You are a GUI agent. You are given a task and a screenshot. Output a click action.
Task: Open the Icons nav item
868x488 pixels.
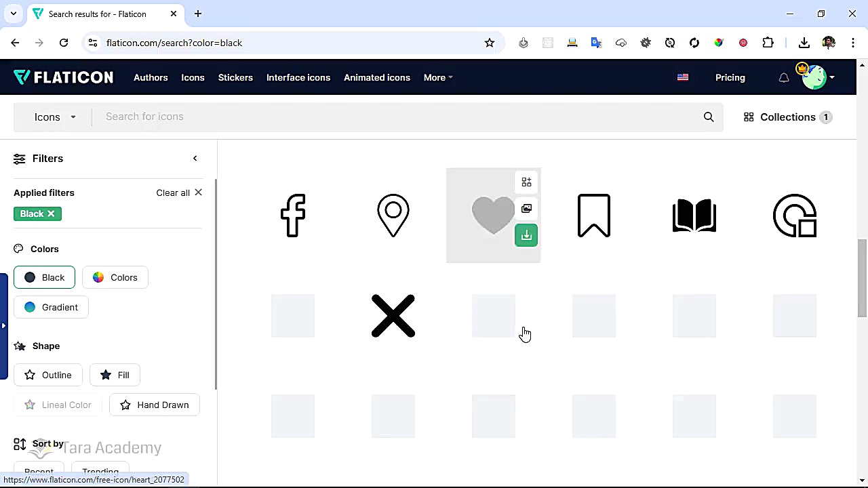(x=193, y=77)
